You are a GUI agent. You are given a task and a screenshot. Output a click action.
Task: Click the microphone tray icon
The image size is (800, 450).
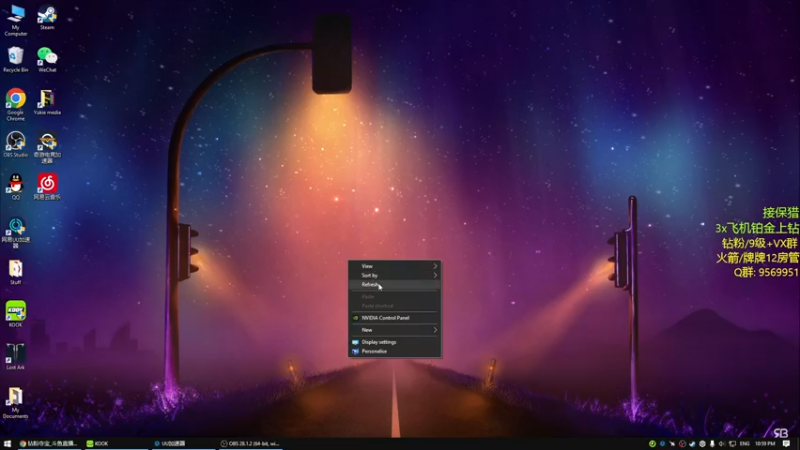coord(712,444)
